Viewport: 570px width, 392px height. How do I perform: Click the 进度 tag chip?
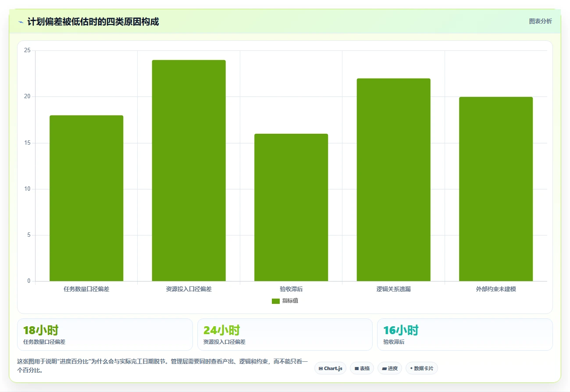390,368
